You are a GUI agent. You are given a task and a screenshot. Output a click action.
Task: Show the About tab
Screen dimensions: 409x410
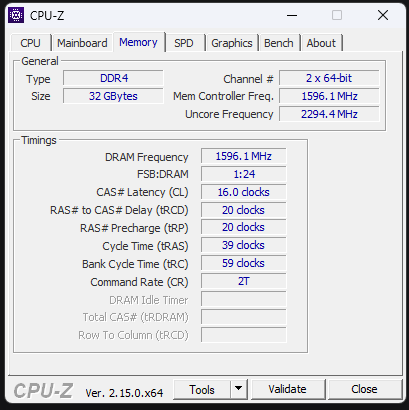pyautogui.click(x=321, y=43)
